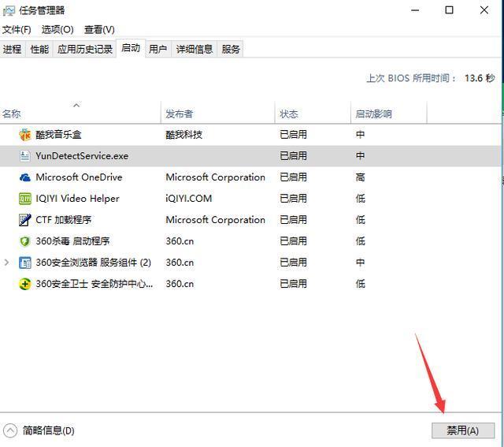Click 中 impact value in 酷我音乐盒 row

(361, 135)
